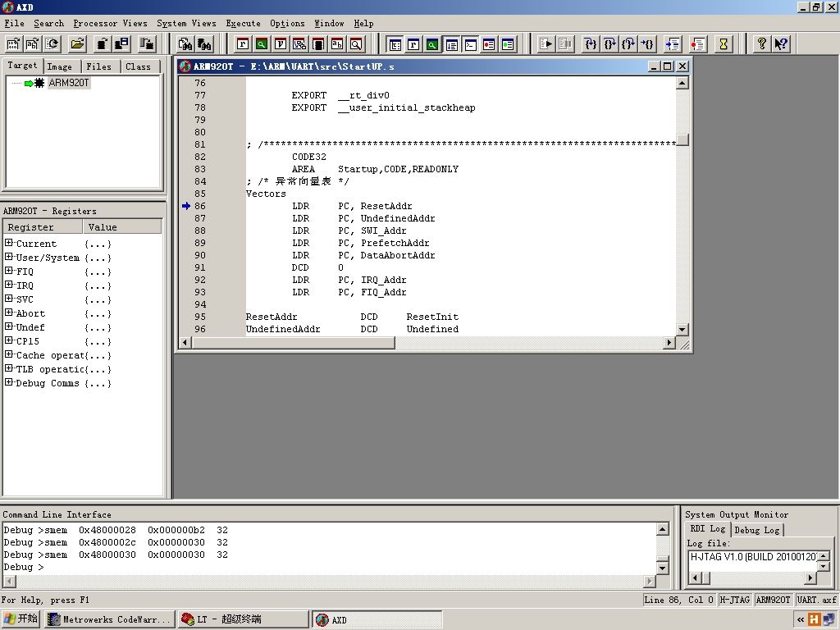
Task: Click the Register column header
Action: (x=43, y=227)
